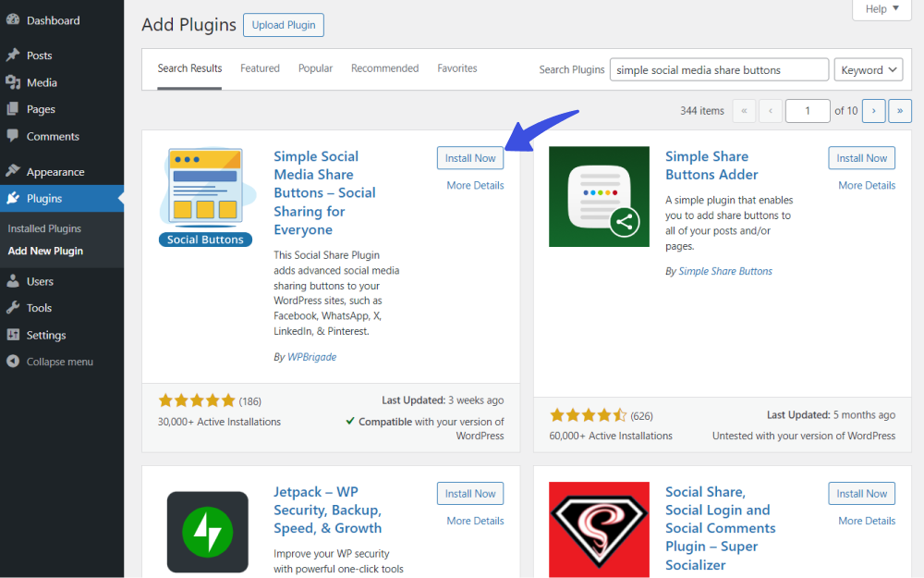The height and width of the screenshot is (578, 924).
Task: Click the Simple Share Buttons Adder plugin icon
Action: coord(599,196)
